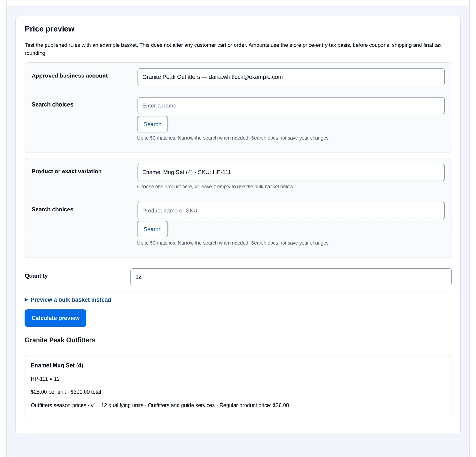Click the Quantity label

pos(36,276)
